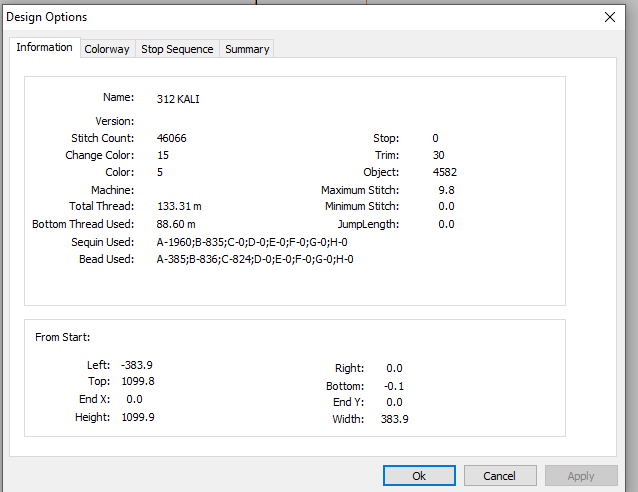Click the Left value -383.9

coord(137,365)
